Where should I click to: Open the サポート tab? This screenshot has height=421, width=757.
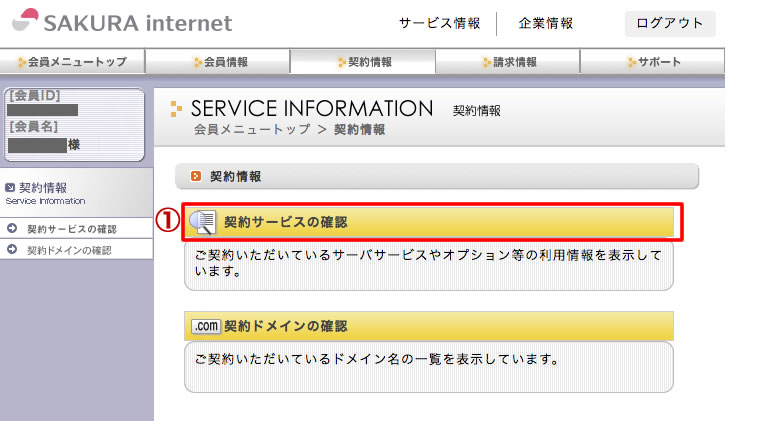[653, 62]
